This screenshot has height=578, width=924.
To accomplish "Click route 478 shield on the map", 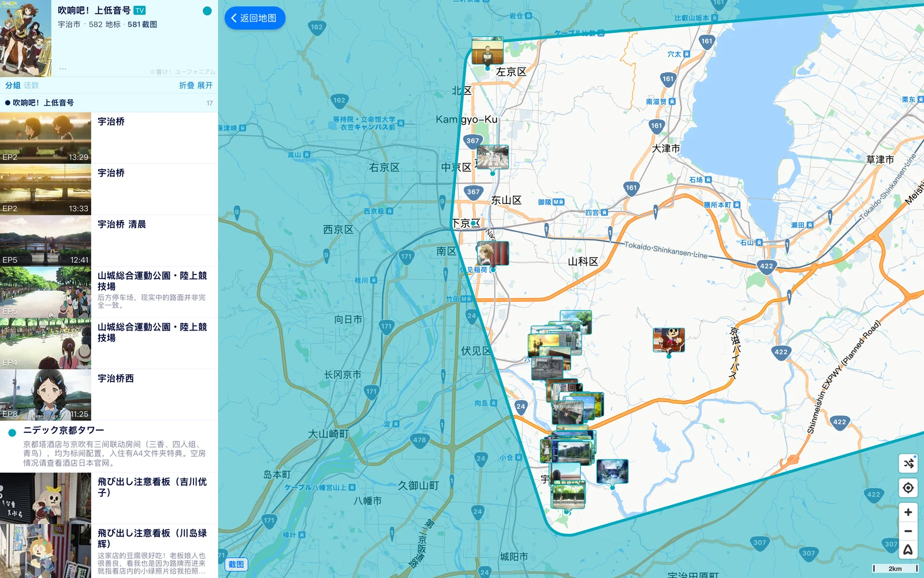I will click(x=419, y=440).
